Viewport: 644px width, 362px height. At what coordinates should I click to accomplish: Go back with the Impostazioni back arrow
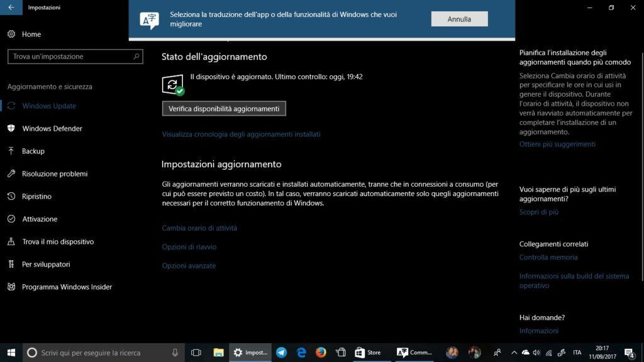(x=11, y=8)
